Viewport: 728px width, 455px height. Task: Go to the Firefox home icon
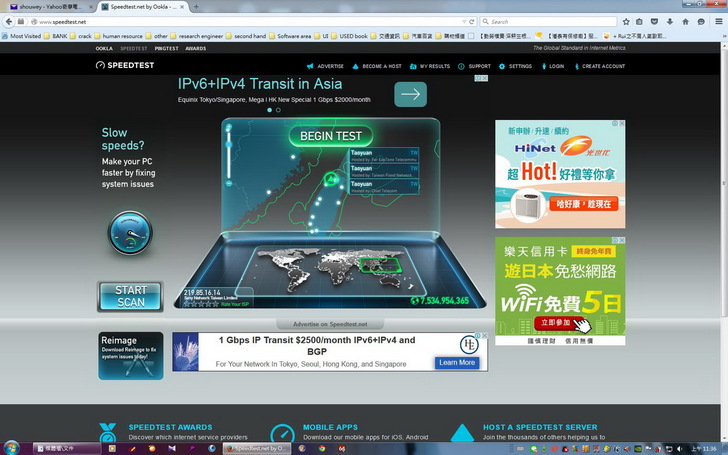coord(685,21)
